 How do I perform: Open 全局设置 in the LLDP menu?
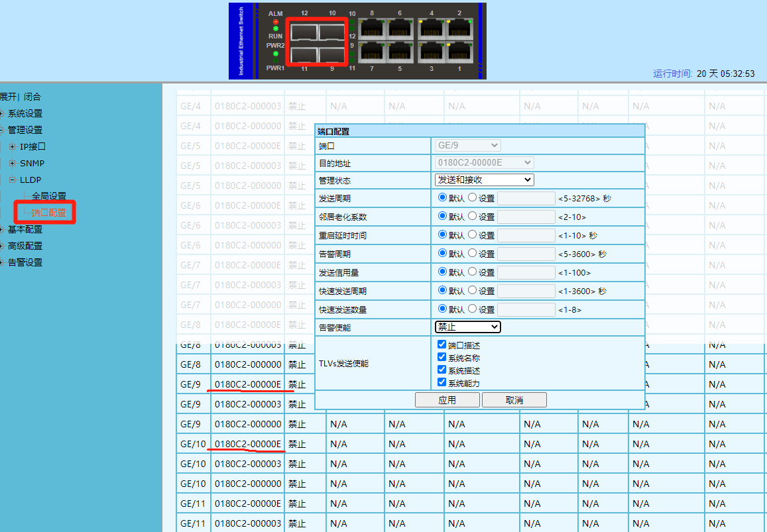click(x=48, y=196)
